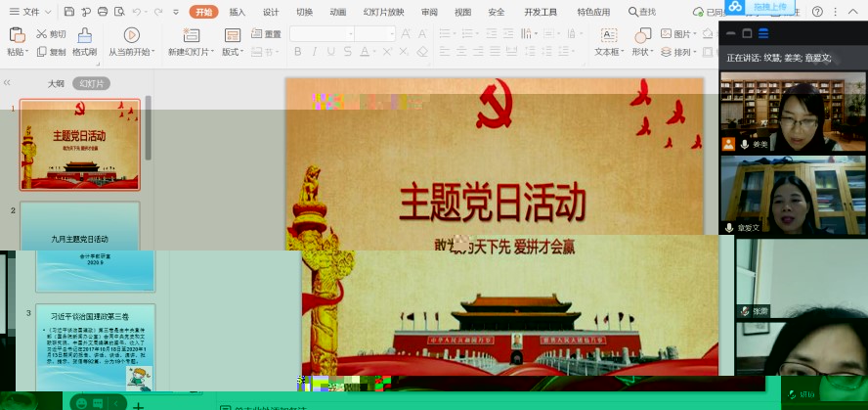Toggle microphone for participant 姜美

click(745, 144)
